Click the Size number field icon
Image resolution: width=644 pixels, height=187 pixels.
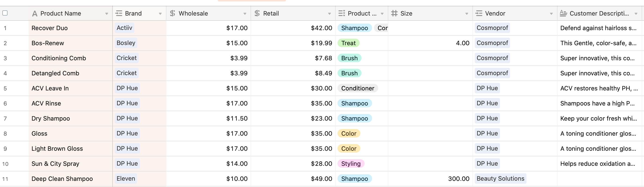(x=394, y=13)
